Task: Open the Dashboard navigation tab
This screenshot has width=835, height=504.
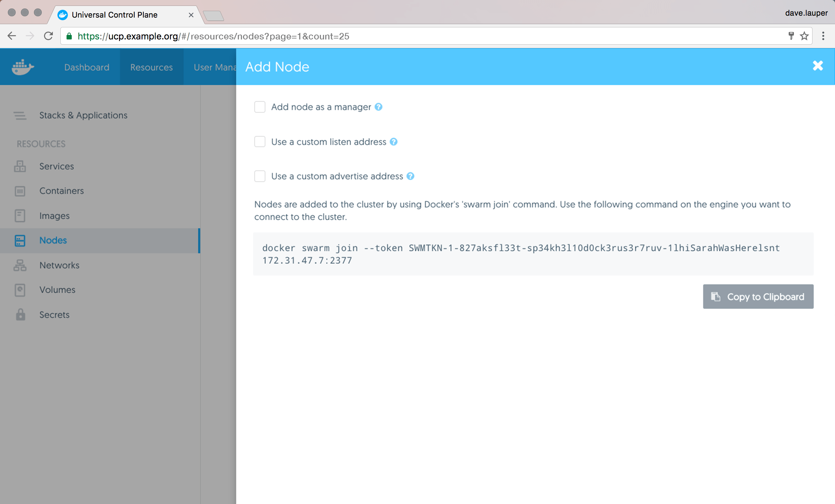Action: (x=87, y=67)
